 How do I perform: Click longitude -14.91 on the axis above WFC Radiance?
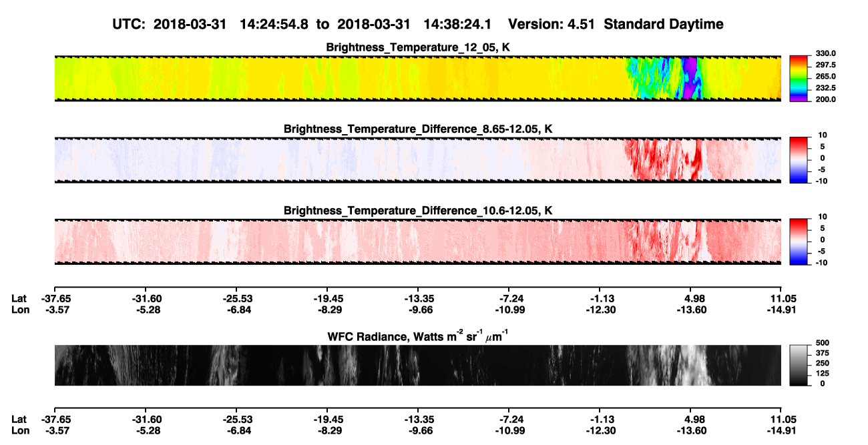tap(781, 310)
